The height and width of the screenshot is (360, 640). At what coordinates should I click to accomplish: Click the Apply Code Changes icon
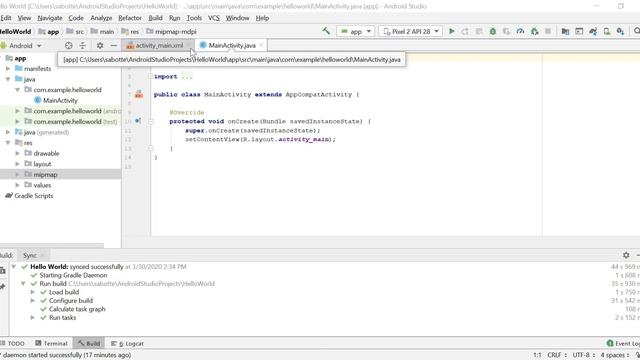pos(479,31)
